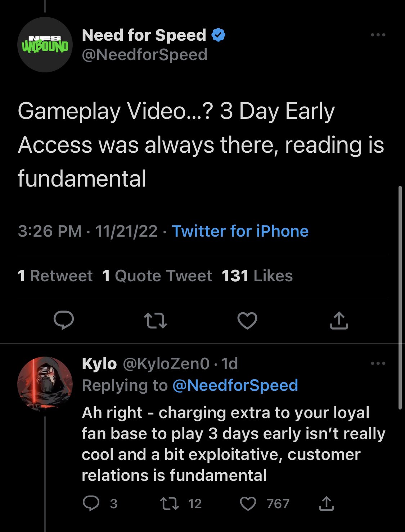View the 1 Quote Tweet list
Image resolution: width=405 pixels, height=532 pixels.
[157, 276]
